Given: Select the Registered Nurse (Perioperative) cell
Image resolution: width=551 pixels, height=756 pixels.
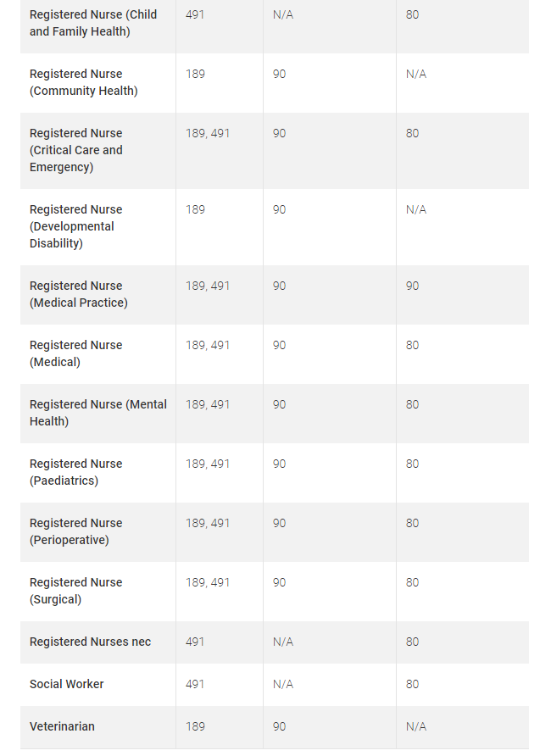Looking at the screenshot, I should coord(76,531).
